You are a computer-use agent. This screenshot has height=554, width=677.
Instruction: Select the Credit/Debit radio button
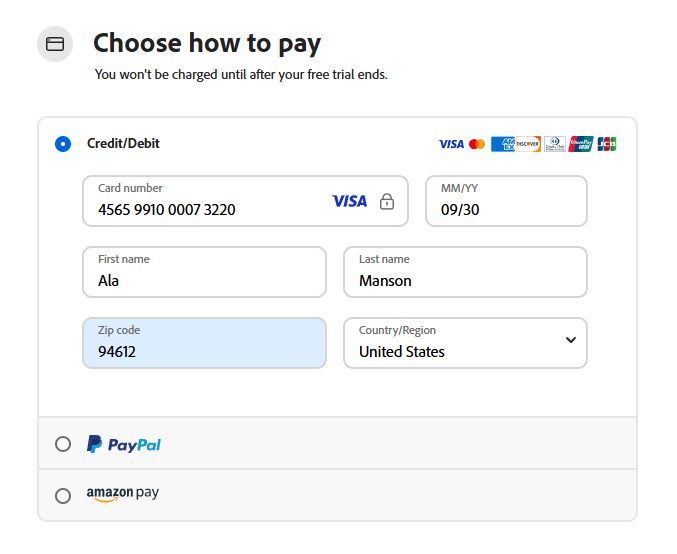tap(63, 144)
